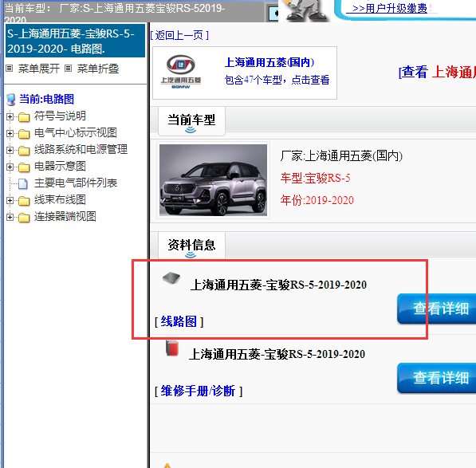Click the computer icon beside 当前:电路图

click(x=11, y=100)
